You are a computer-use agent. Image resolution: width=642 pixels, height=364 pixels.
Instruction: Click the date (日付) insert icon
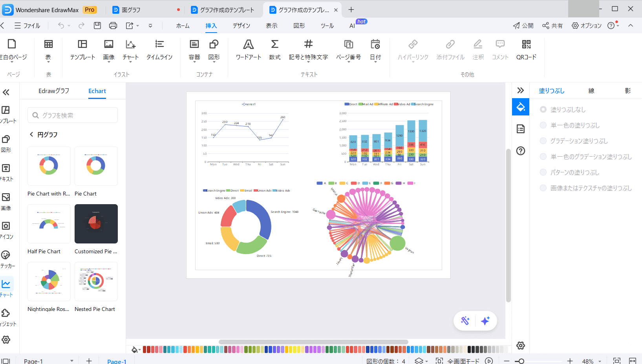375,44
